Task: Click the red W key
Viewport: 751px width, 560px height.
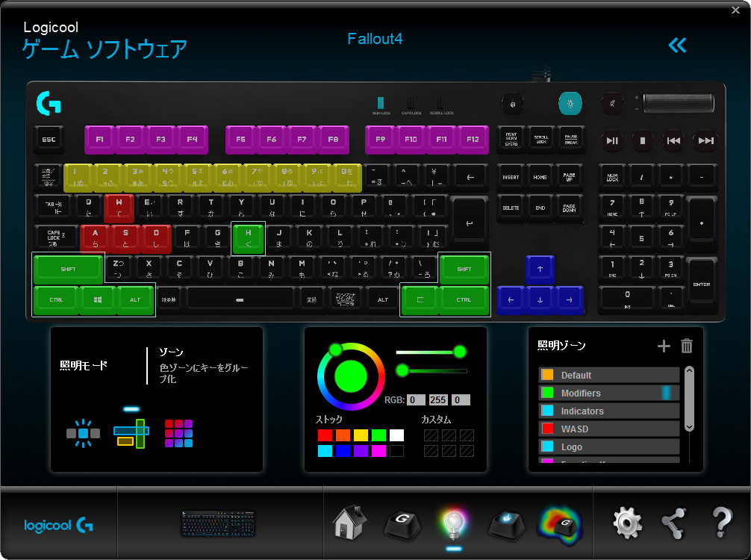Action: point(119,208)
